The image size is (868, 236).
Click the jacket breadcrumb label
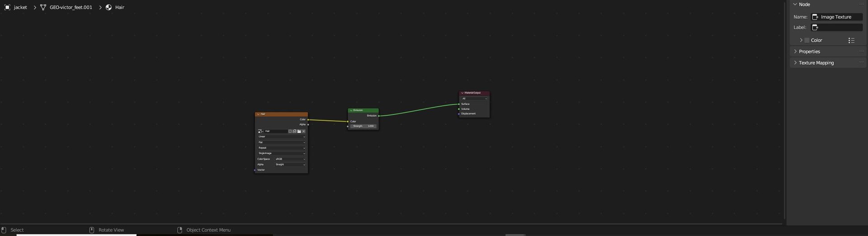(20, 7)
